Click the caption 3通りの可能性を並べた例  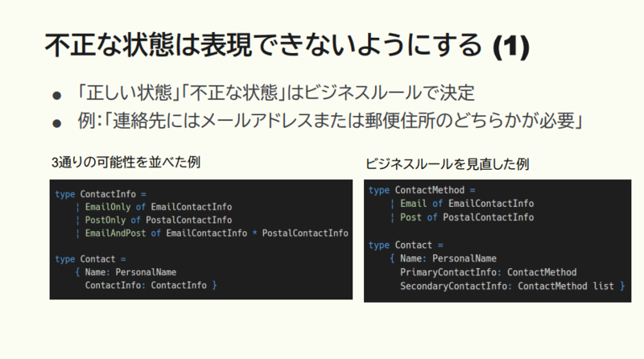(126, 163)
